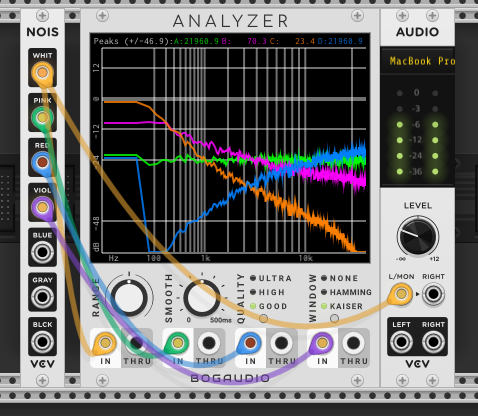This screenshot has height=416, width=478.
Task: Click the SMOOTH knob on Analyzer
Action: [x=201, y=298]
